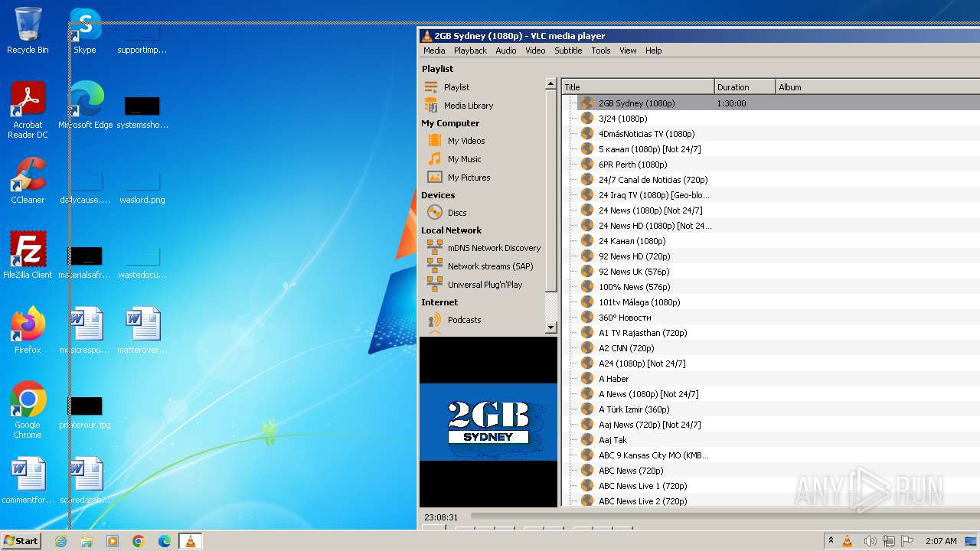The image size is (980, 551).
Task: Launch FileZilla Client shortcut
Action: (28, 256)
